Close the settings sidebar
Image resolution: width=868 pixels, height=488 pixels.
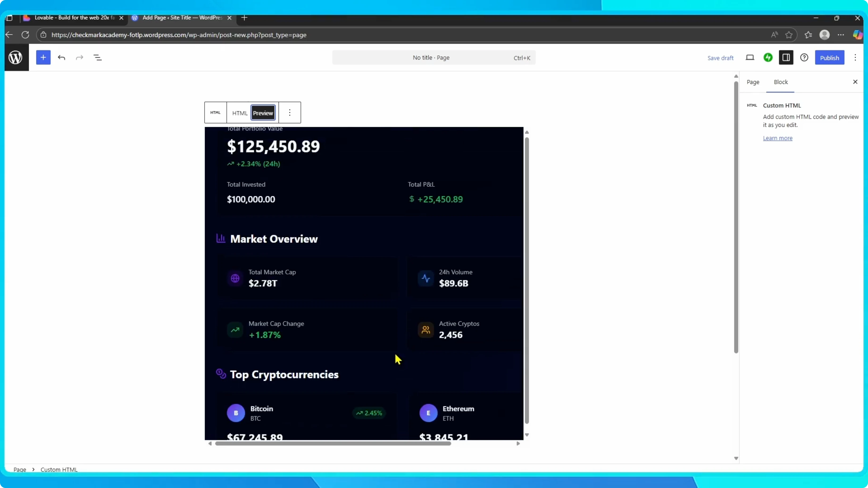[855, 82]
